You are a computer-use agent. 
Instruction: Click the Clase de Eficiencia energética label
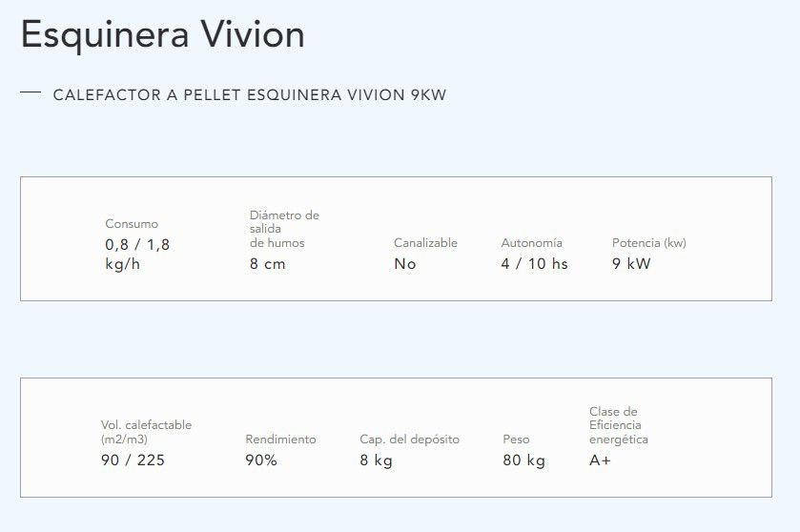pos(619,425)
